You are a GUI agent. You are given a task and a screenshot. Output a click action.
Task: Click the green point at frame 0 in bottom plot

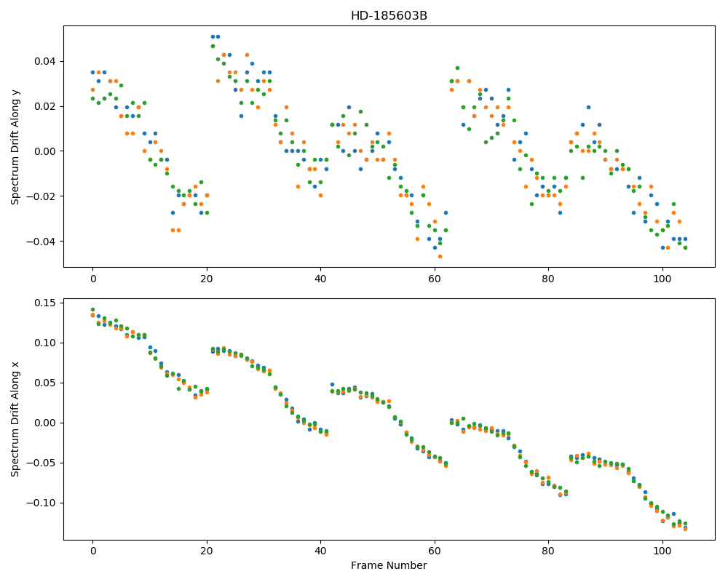(93, 310)
